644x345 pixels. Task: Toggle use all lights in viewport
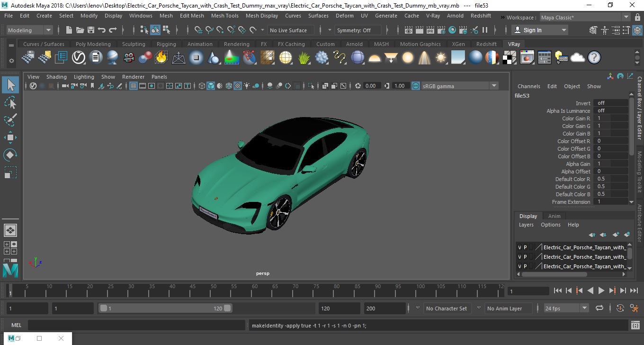coord(247,86)
